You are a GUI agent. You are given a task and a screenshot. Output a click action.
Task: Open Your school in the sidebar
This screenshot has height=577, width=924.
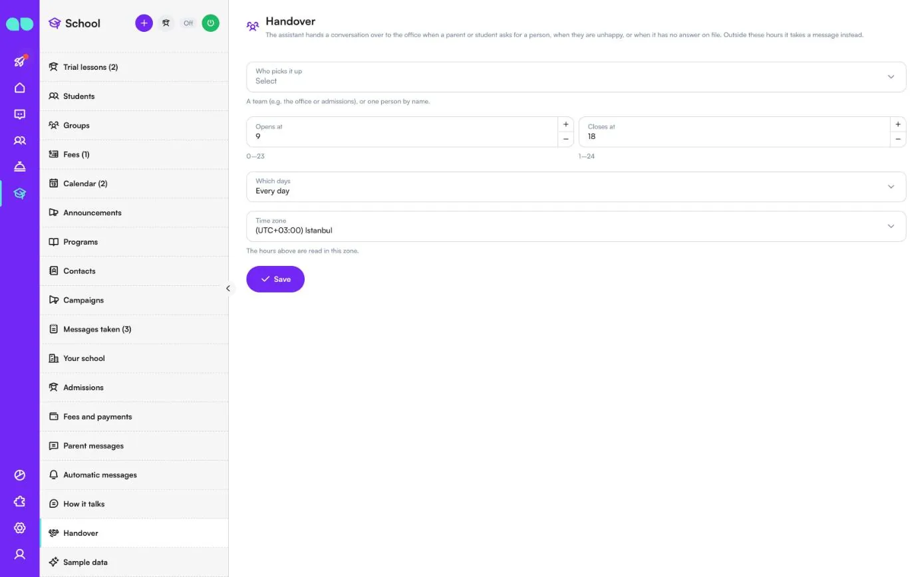134,358
